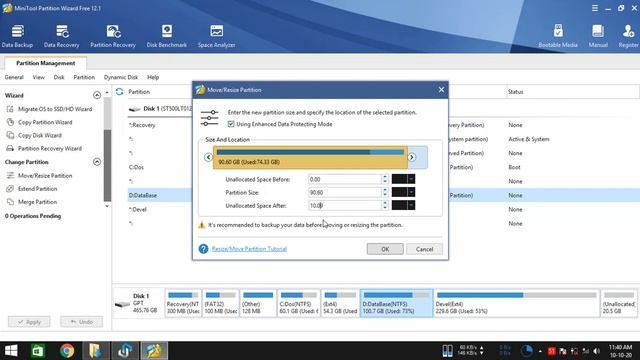Viewport: 640px width, 360px height.
Task: Open the unit dropdown for Partition Size
Action: (x=411, y=192)
